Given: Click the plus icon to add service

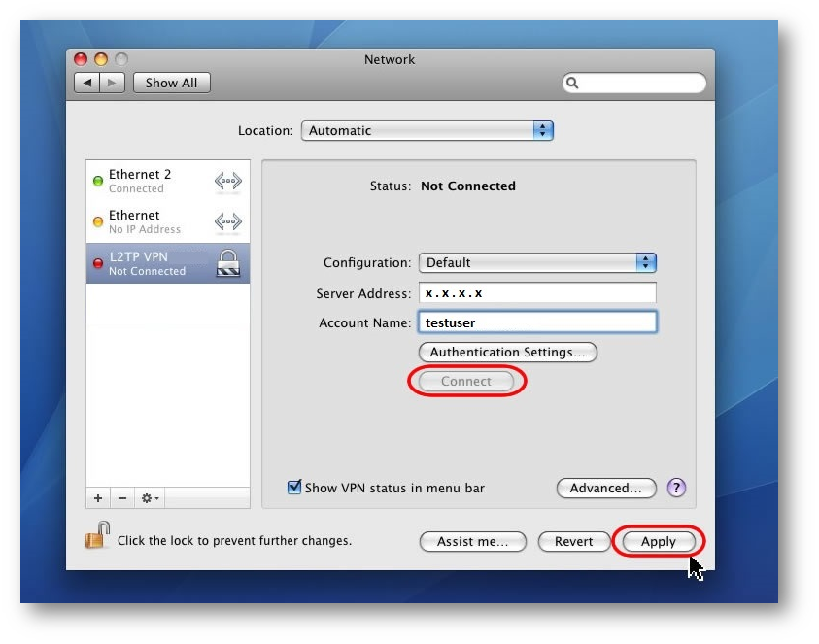Looking at the screenshot, I should coord(98,498).
